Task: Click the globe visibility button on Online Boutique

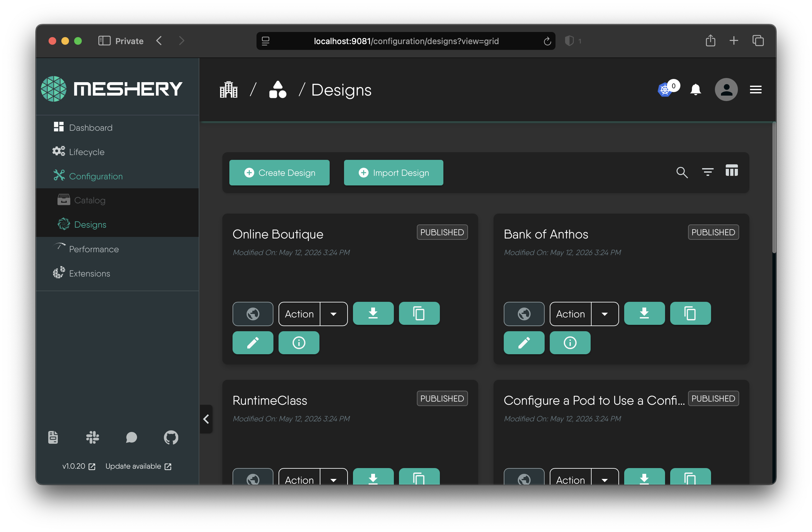Action: [253, 314]
